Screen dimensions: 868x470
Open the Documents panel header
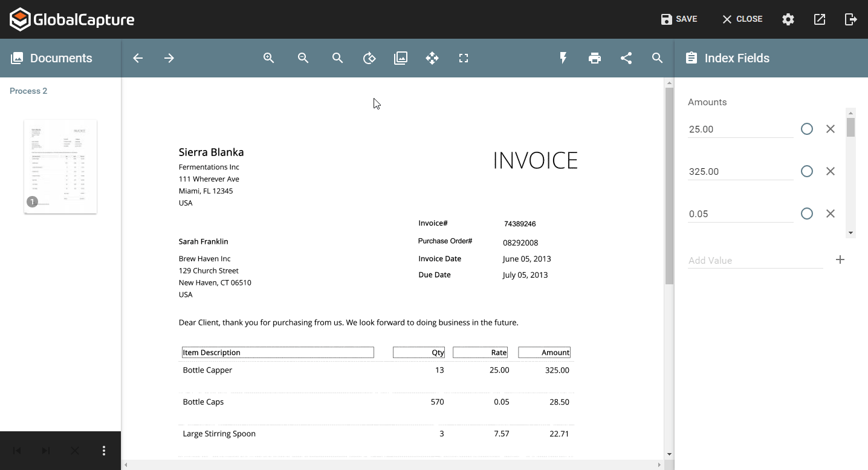click(x=60, y=58)
